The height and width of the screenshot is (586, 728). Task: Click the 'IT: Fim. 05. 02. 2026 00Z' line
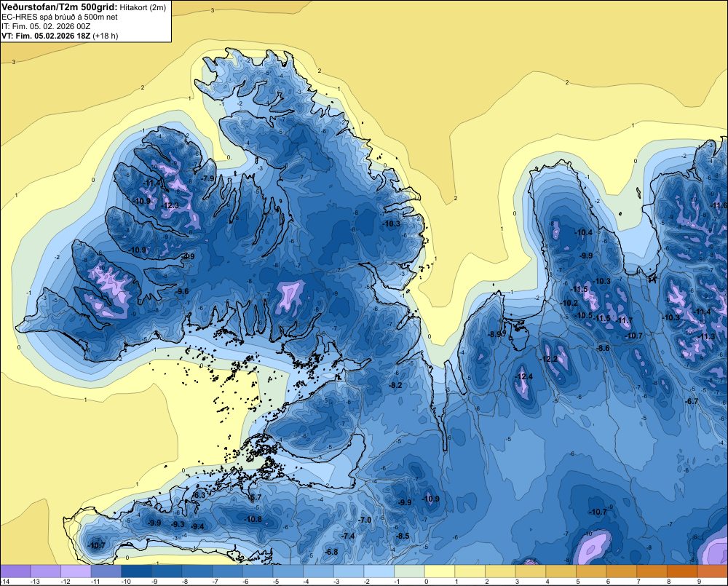click(46, 26)
